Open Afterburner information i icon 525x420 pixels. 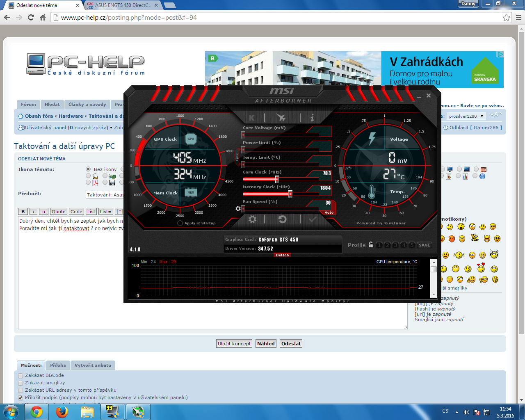(x=312, y=118)
